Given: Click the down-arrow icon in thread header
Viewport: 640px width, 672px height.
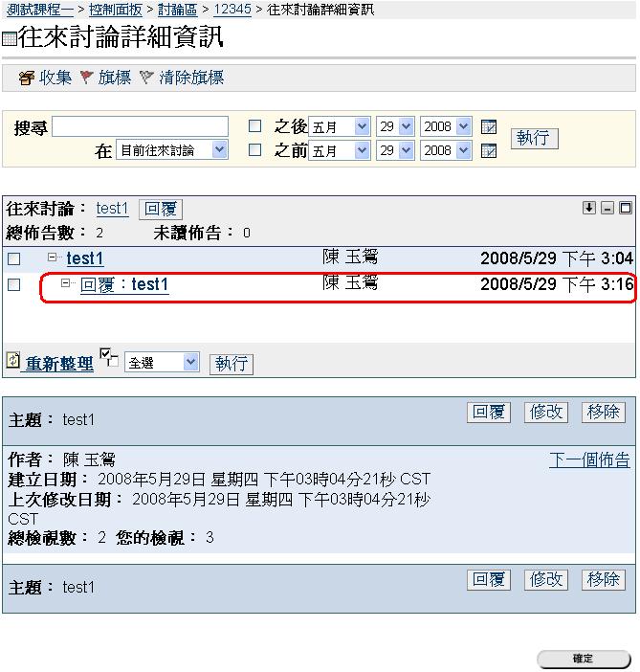Looking at the screenshot, I should click(x=588, y=208).
